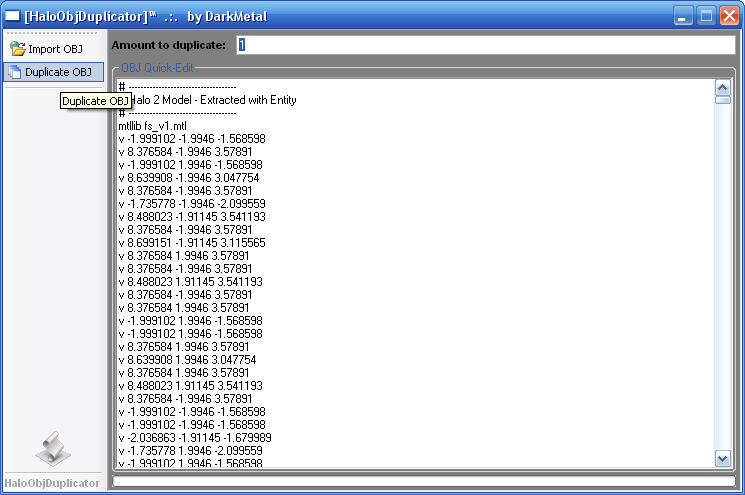Screen dimensions: 745x495
Task: Click line 'v 8.699151 -1.91145 3.115565'
Action: pos(192,243)
